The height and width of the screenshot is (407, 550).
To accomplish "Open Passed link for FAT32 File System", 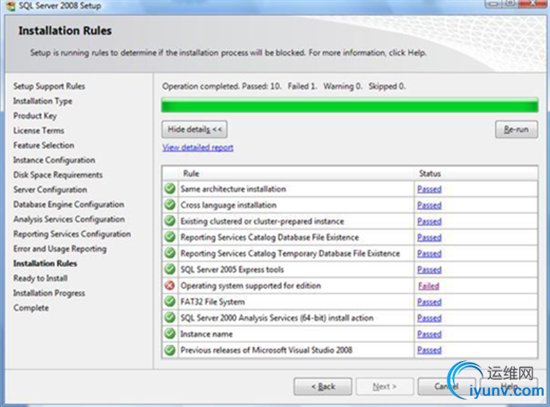I will [429, 302].
